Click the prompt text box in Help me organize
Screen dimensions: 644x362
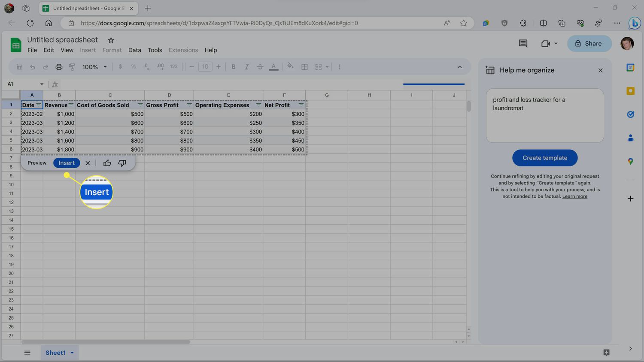tap(545, 116)
